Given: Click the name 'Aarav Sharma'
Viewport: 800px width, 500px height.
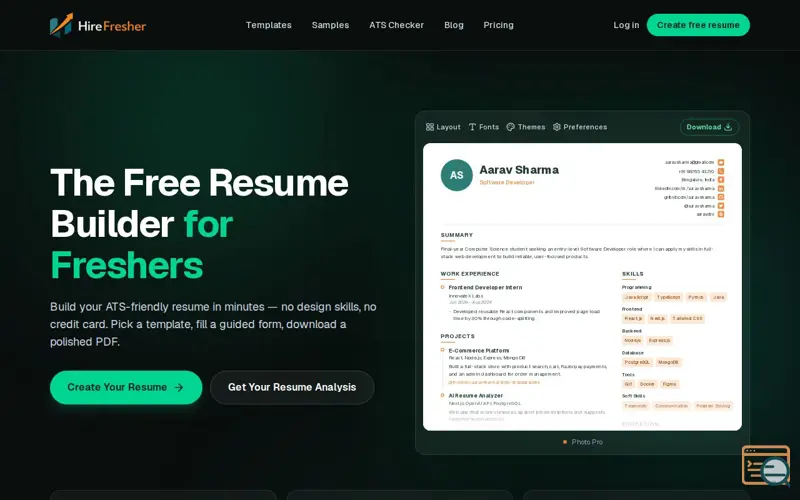Looking at the screenshot, I should 519,170.
